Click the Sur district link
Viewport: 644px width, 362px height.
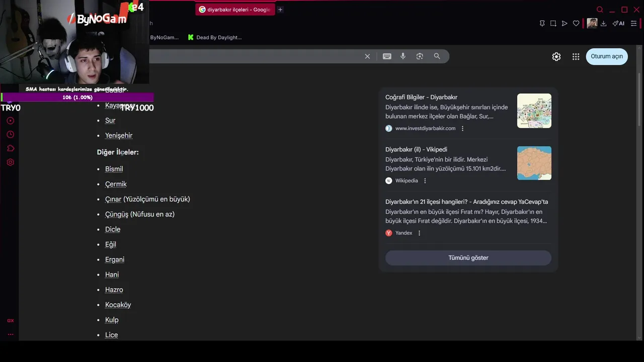coord(110,121)
